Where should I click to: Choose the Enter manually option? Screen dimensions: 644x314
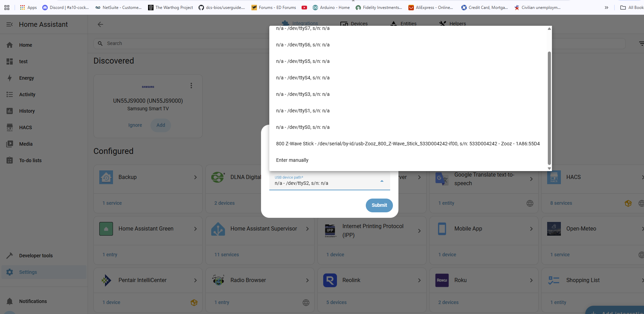pyautogui.click(x=408, y=160)
